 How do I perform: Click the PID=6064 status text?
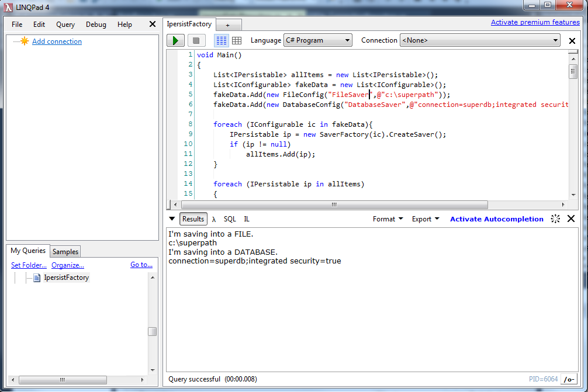pos(544,379)
